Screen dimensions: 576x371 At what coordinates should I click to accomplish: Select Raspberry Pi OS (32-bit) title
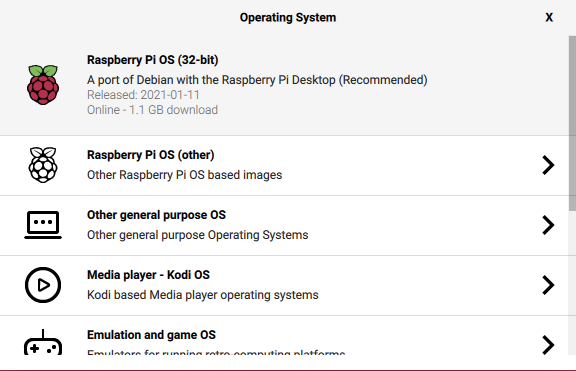tap(152, 60)
